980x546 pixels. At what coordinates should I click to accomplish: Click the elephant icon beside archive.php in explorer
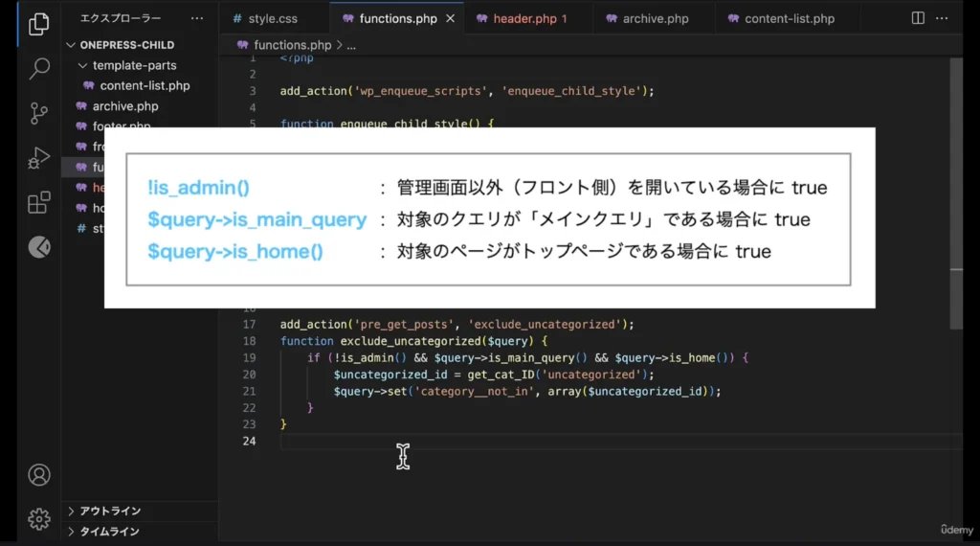point(81,106)
